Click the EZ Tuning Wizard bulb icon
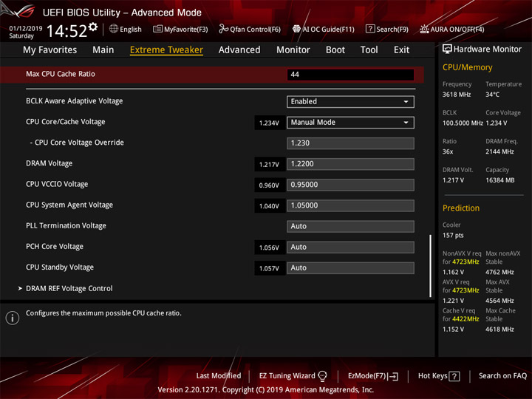This screenshot has height=399, width=532. coord(322,376)
